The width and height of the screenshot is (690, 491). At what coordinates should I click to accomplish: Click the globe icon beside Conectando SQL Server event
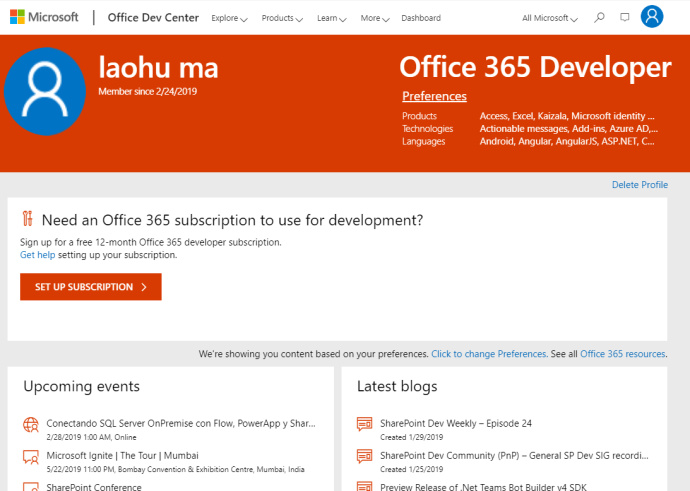pos(31,426)
